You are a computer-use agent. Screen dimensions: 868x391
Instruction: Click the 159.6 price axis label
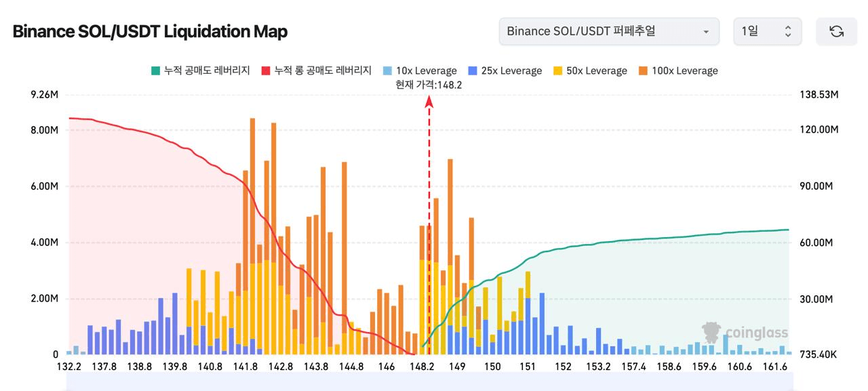(x=704, y=367)
